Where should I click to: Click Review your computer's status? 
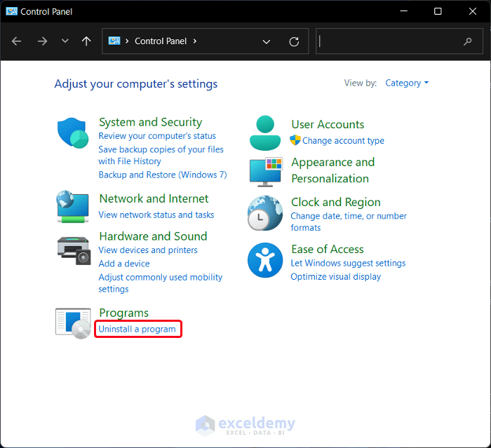[157, 136]
